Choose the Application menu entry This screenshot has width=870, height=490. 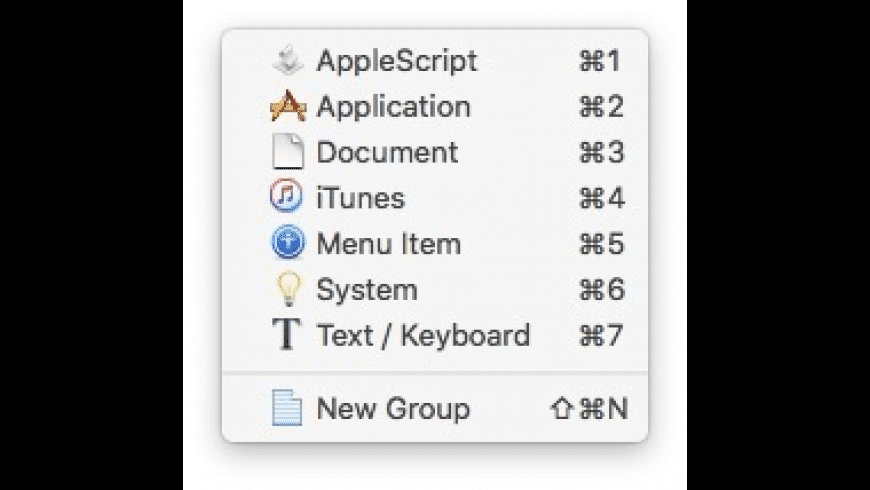coord(393,107)
